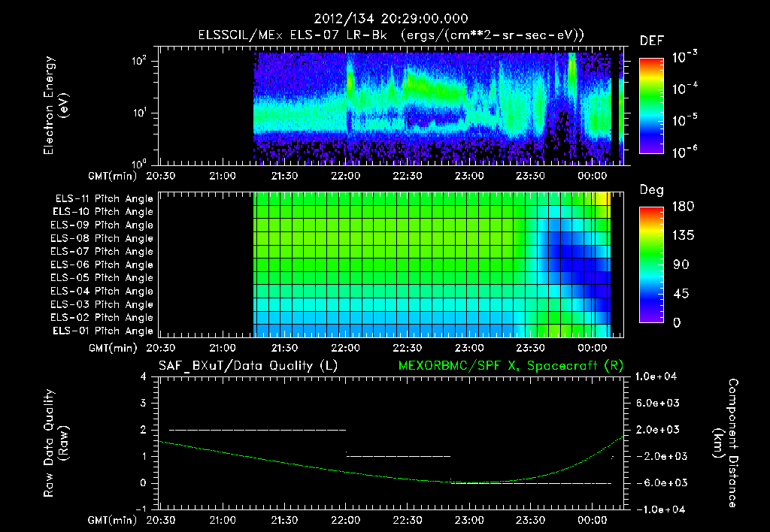Click the 90 value on Deg scale
The height and width of the screenshot is (532, 770).
[x=681, y=264]
